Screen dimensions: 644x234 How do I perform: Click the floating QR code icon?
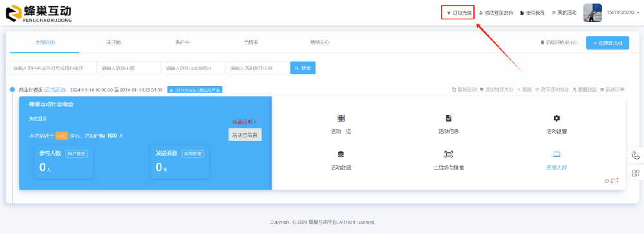tap(636, 173)
